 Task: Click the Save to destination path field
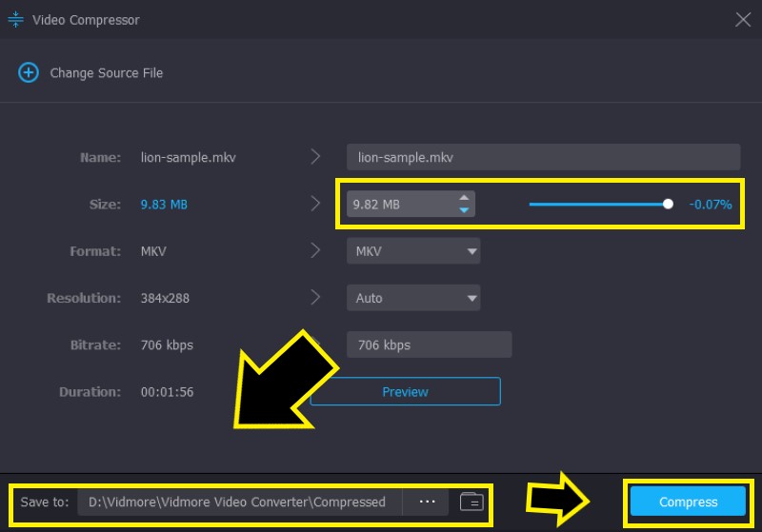pyautogui.click(x=238, y=502)
